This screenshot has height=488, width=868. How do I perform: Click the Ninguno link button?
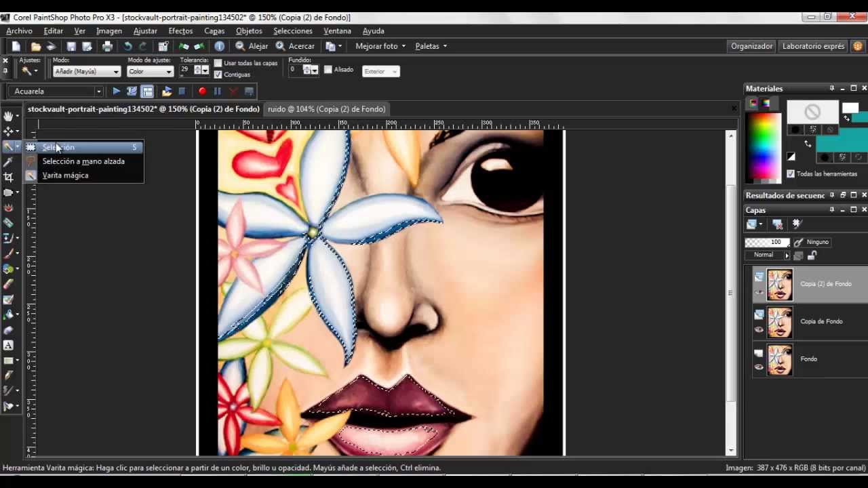[x=812, y=242]
